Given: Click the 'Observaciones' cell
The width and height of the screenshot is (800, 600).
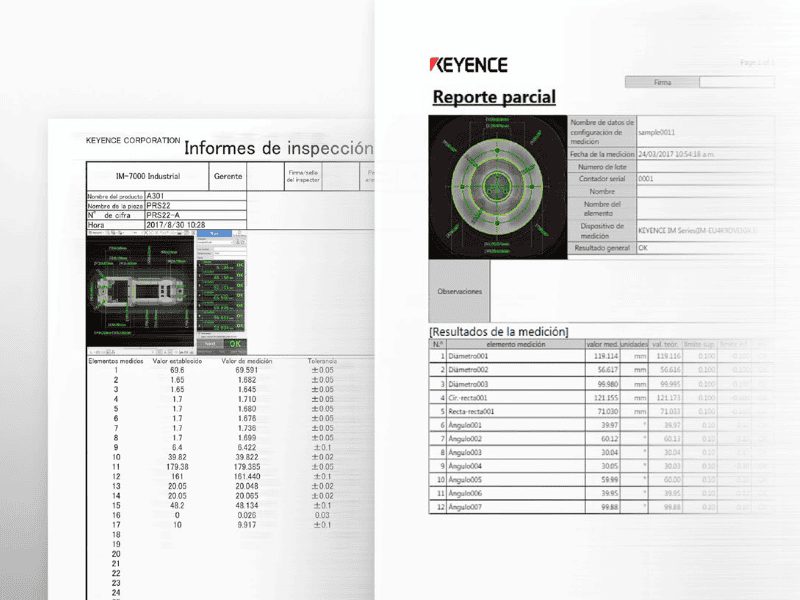Looking at the screenshot, I should [x=459, y=291].
